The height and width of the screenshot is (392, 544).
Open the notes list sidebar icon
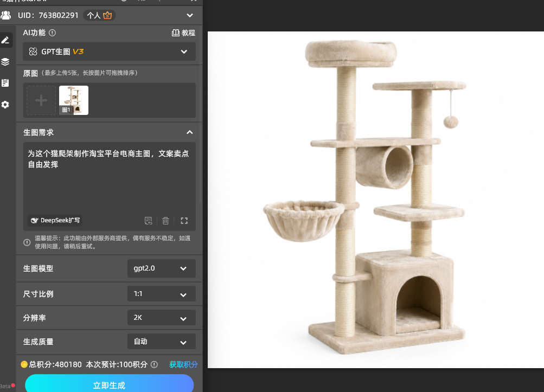click(x=5, y=83)
